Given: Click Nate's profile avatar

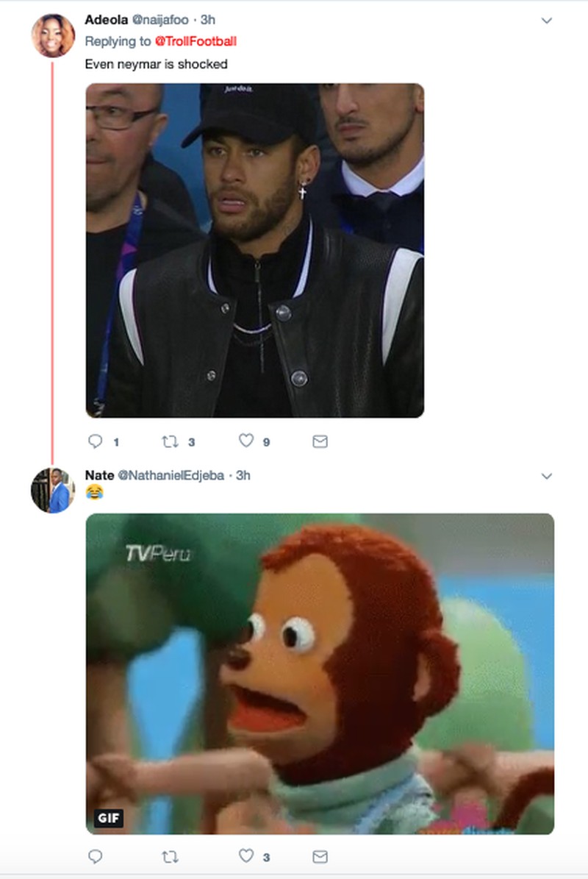Looking at the screenshot, I should [53, 490].
